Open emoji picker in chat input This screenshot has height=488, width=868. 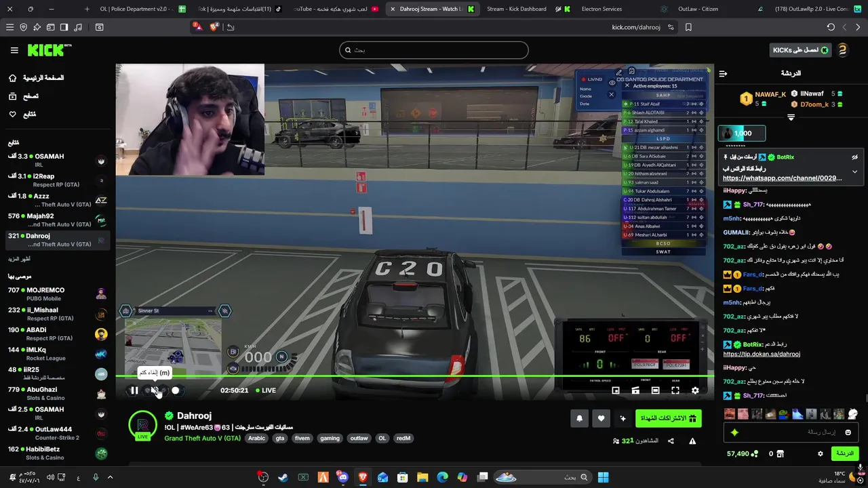click(x=848, y=432)
